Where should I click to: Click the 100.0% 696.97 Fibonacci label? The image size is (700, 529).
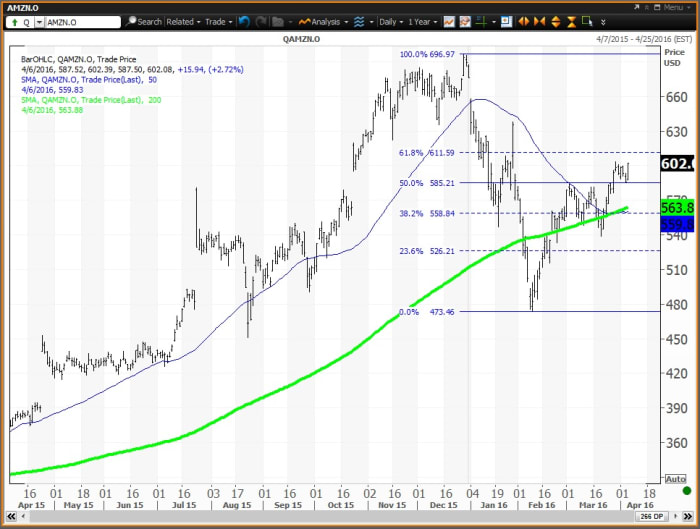[x=427, y=54]
